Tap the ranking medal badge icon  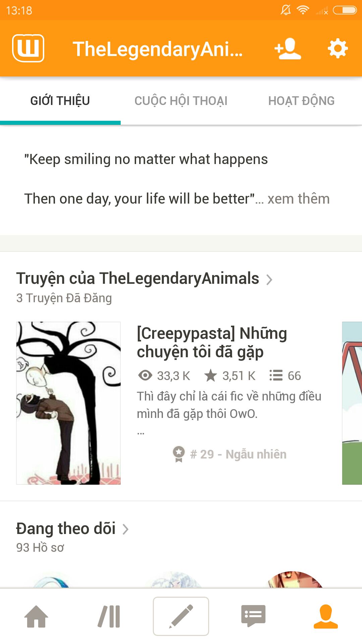[x=179, y=454]
